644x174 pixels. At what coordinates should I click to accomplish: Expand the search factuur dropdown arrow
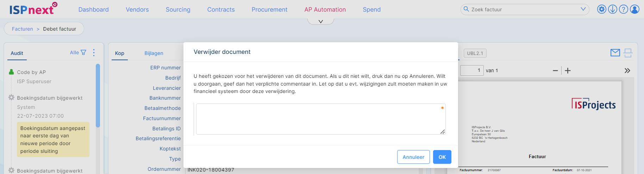tap(583, 9)
